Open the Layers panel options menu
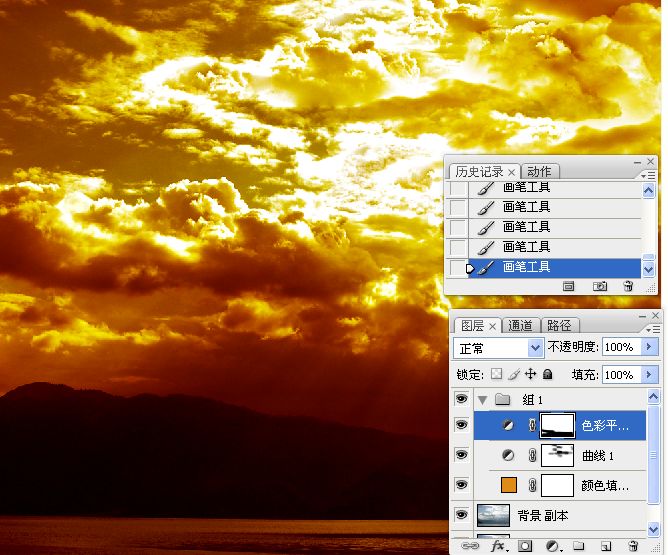 [x=653, y=330]
